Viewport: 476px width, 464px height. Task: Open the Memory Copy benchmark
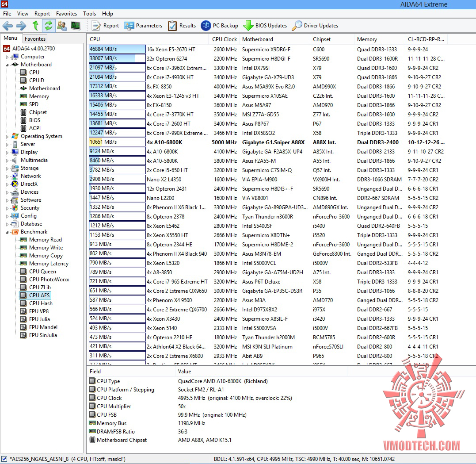(46, 256)
